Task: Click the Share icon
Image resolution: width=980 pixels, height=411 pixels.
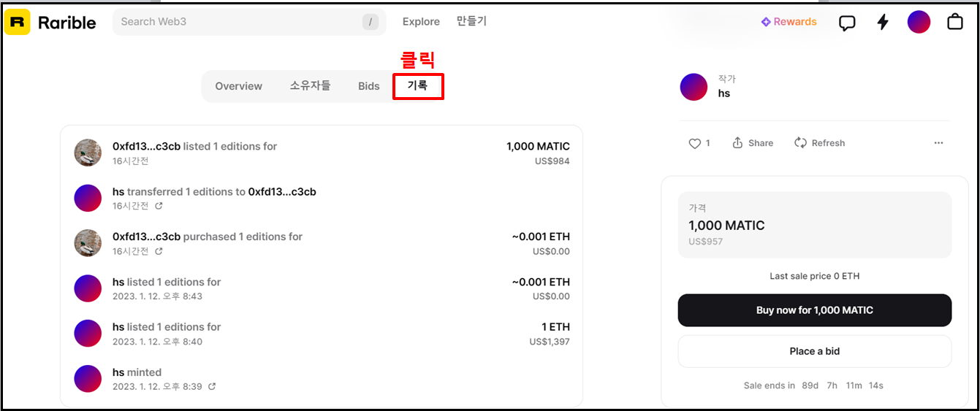Action: [x=738, y=143]
